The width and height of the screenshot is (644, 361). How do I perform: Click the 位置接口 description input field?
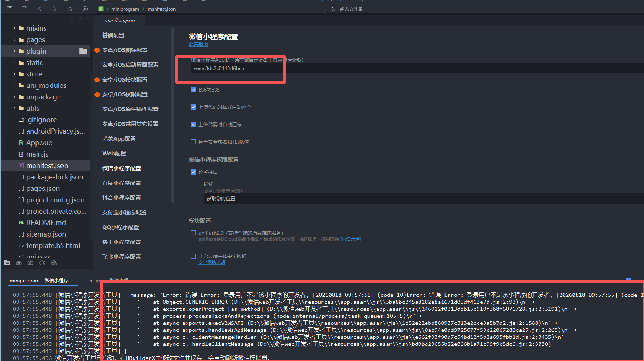pos(423,199)
